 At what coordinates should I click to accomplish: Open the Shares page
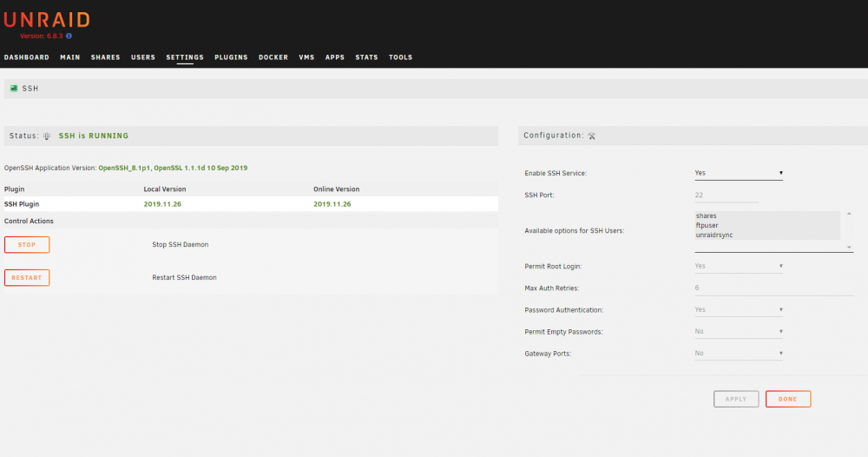click(105, 57)
